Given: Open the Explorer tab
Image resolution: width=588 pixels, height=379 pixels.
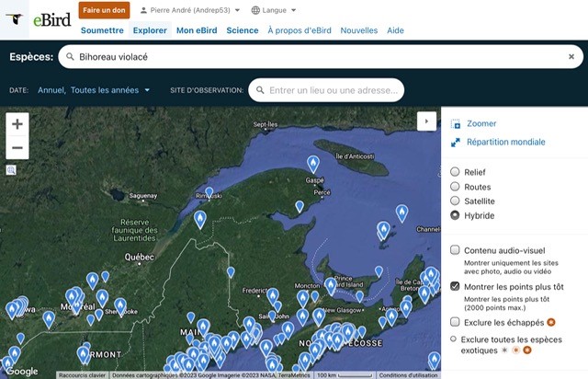Looking at the screenshot, I should pos(150,30).
